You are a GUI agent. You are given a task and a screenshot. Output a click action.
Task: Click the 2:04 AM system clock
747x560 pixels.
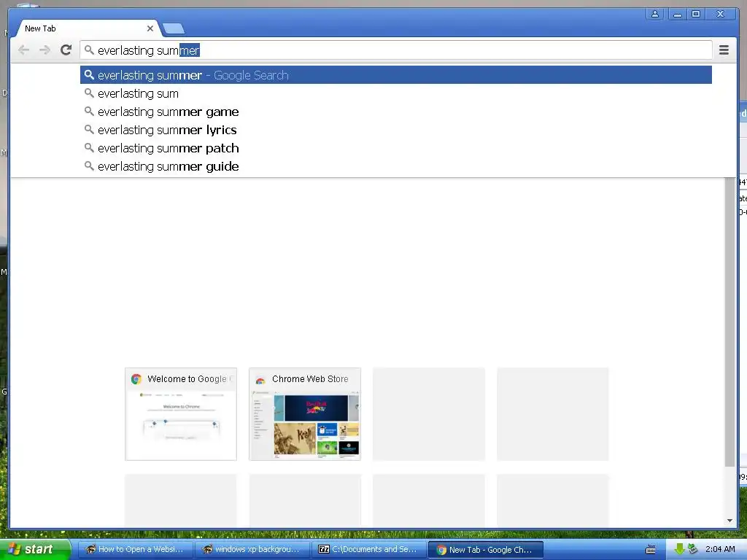(720, 549)
